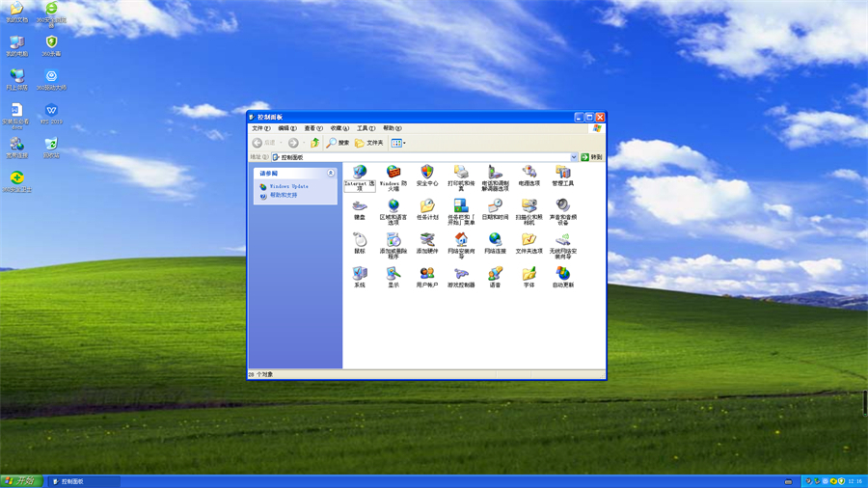Screen dimensions: 868x488
Task: Open the Network Setup Wizard icon
Action: [x=461, y=245]
